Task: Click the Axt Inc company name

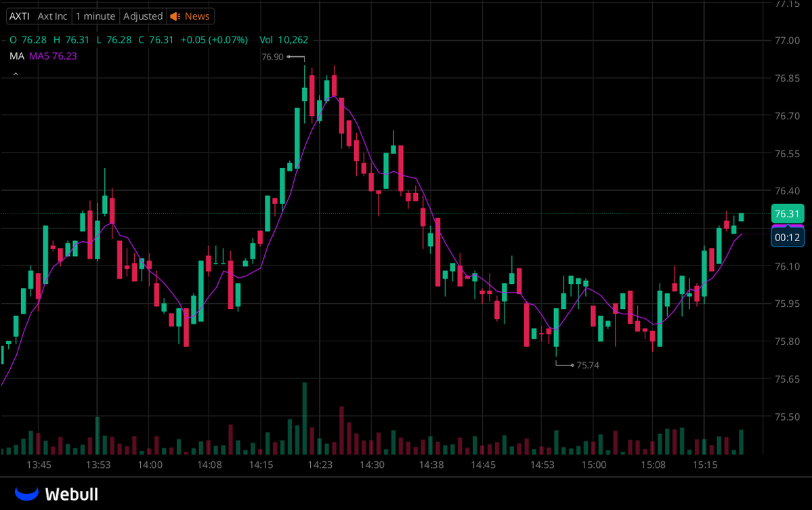Action: tap(52, 16)
